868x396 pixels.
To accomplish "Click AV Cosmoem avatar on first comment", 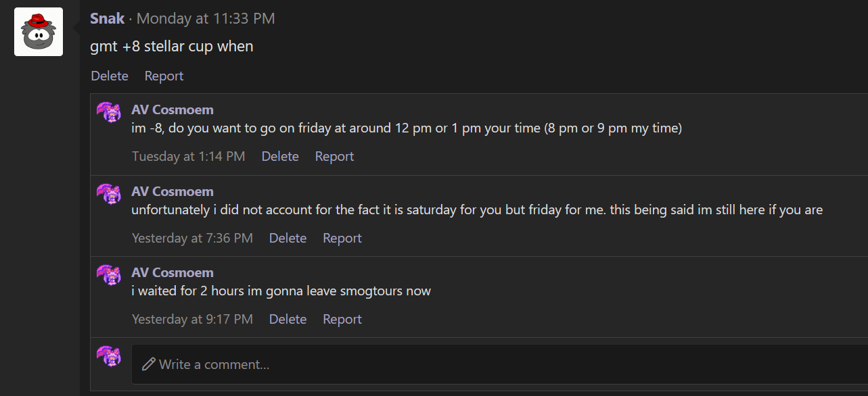I will coord(109,112).
